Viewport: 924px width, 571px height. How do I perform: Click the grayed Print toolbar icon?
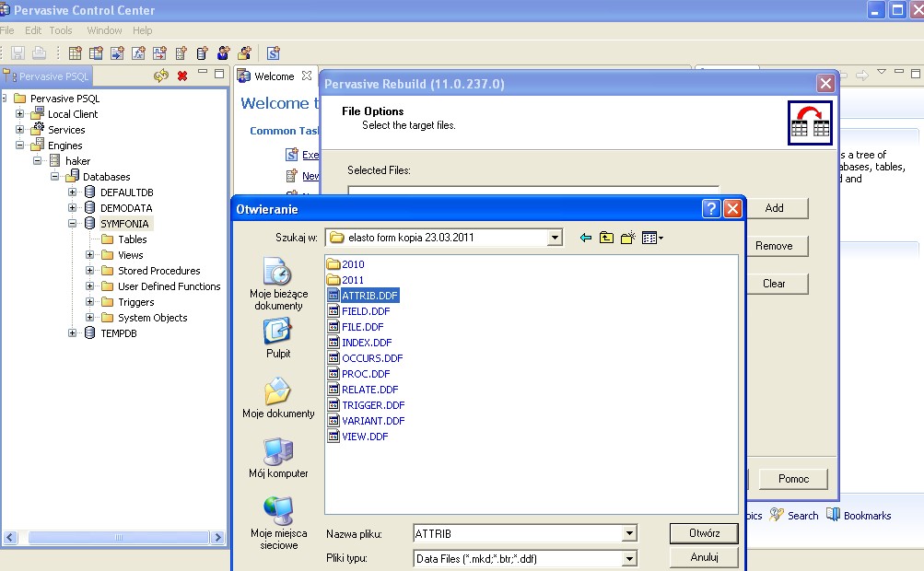[x=39, y=53]
